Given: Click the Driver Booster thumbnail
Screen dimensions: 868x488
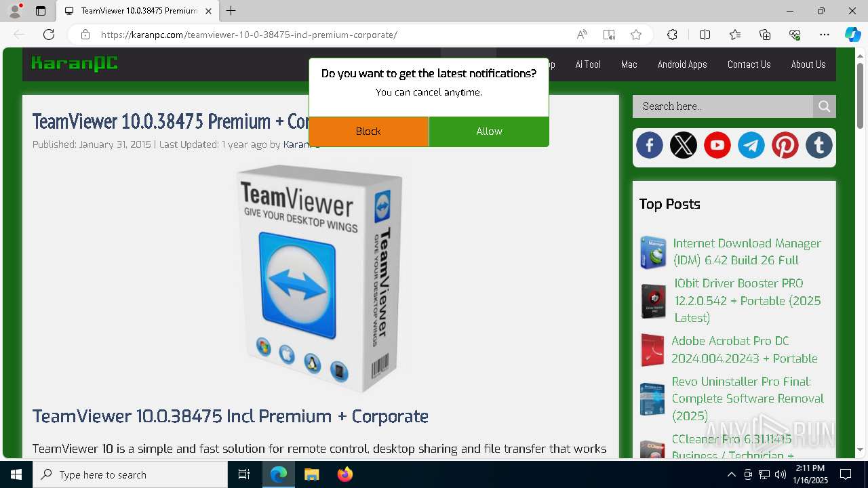Looking at the screenshot, I should (654, 301).
